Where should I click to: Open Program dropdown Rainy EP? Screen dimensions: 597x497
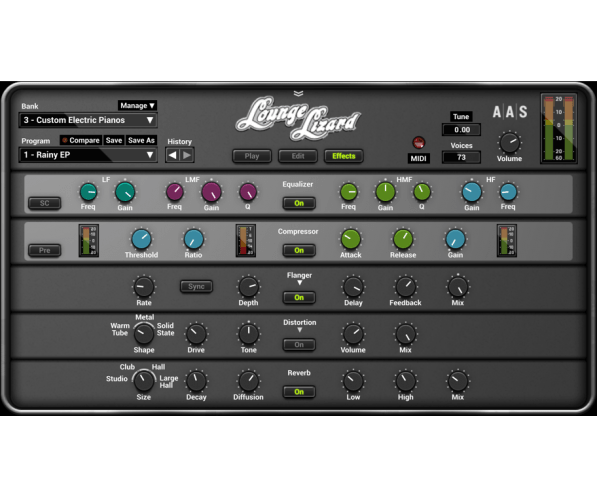point(88,155)
